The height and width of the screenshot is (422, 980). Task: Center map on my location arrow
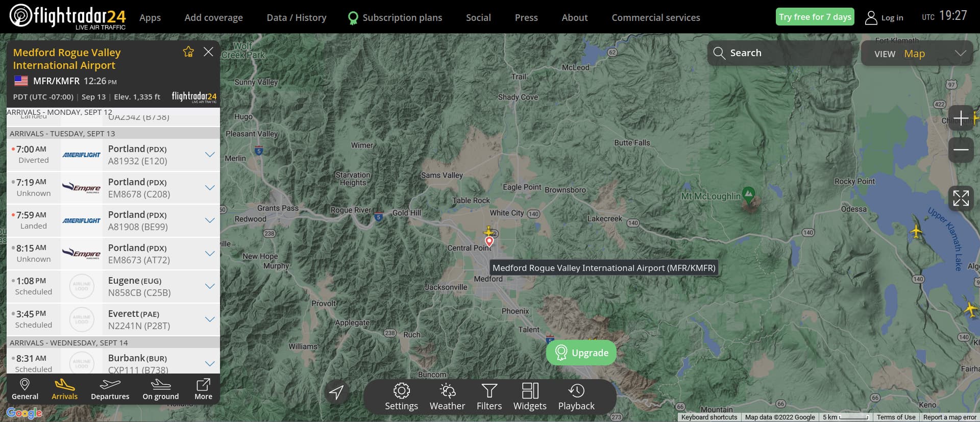[x=336, y=392]
